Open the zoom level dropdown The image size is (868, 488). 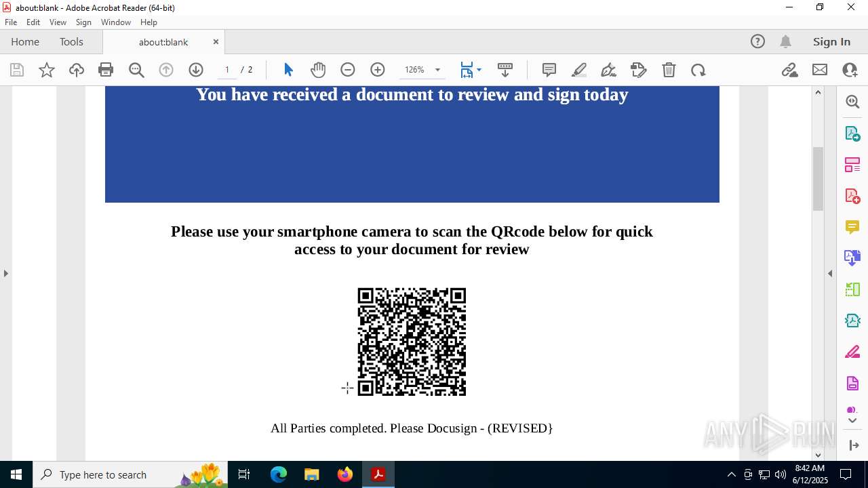(437, 70)
